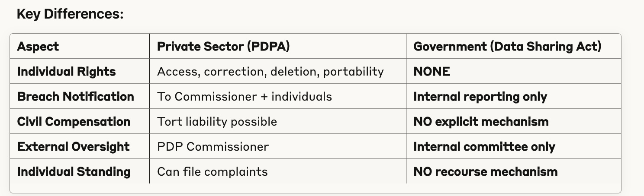This screenshot has width=644, height=196.
Task: Click the 'NO explicit mechanism' cell
Action: click(481, 122)
